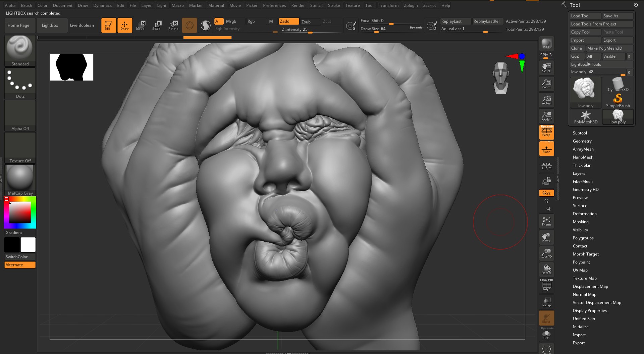644x354 pixels.
Task: Expand the Subtool section
Action: (580, 133)
